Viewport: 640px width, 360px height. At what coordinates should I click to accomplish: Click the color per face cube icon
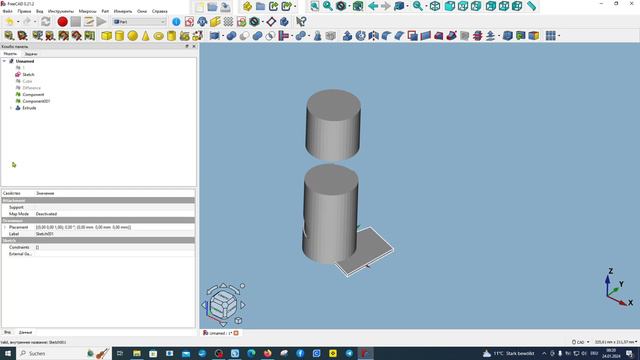[533, 36]
